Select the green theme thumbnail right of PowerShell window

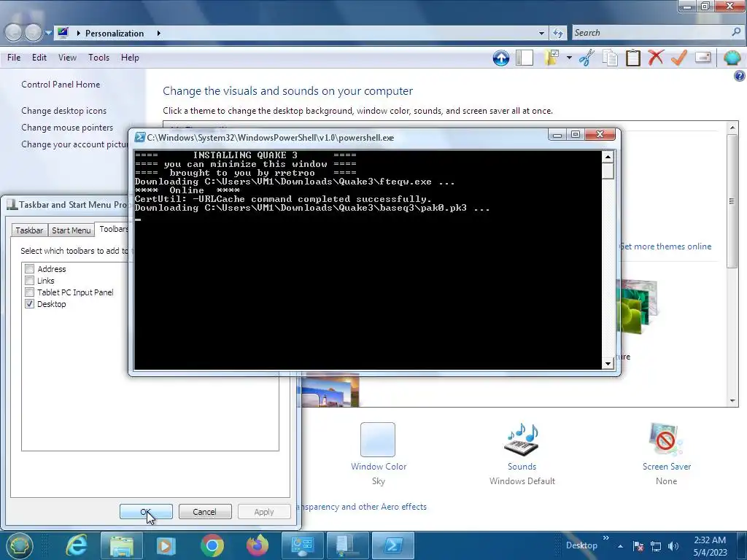638,307
